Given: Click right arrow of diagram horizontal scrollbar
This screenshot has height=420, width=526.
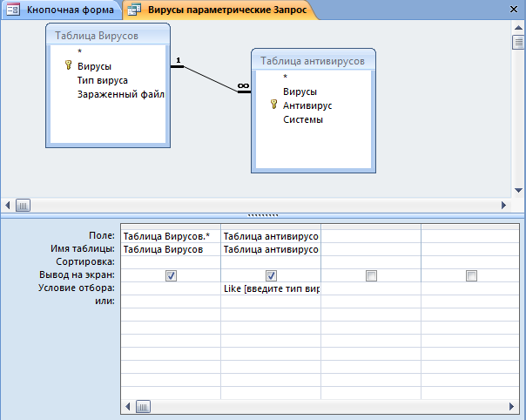Looking at the screenshot, I should (503, 205).
